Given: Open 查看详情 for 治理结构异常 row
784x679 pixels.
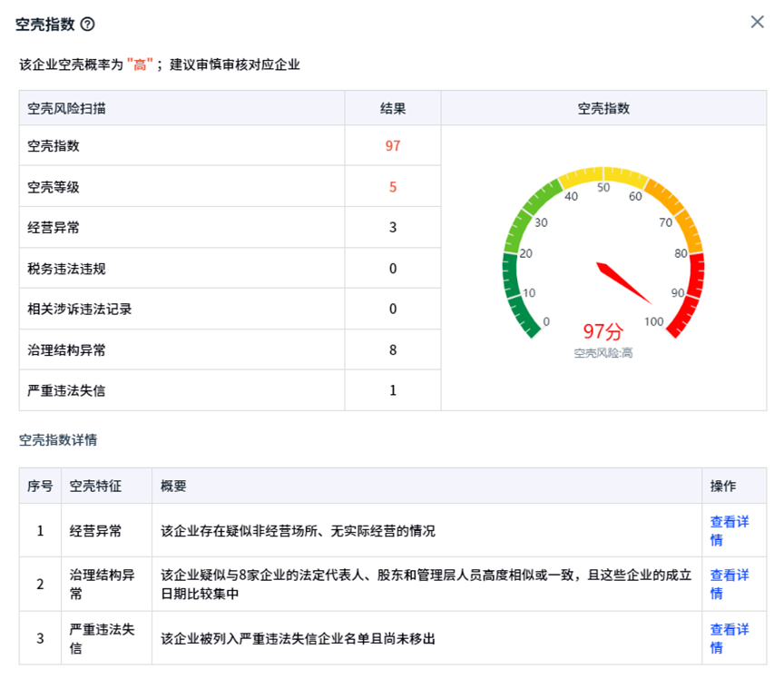Looking at the screenshot, I should pyautogui.click(x=729, y=584).
